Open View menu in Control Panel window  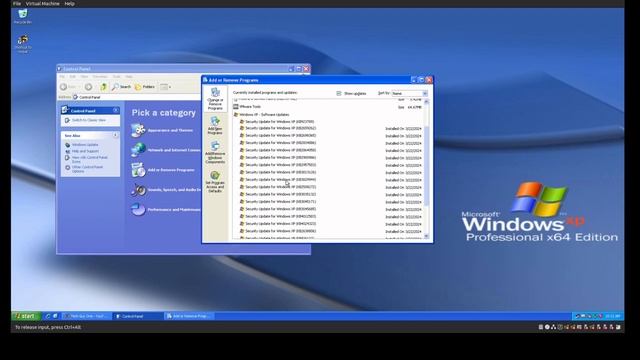(84, 77)
